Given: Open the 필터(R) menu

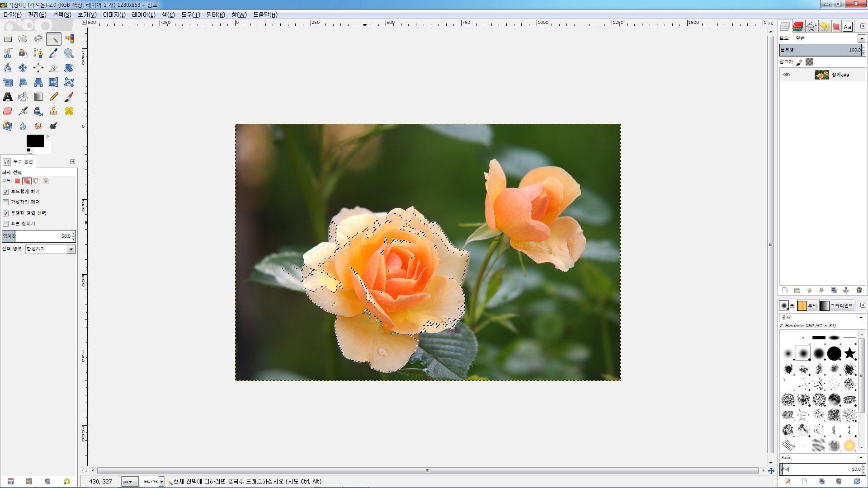Looking at the screenshot, I should point(216,14).
